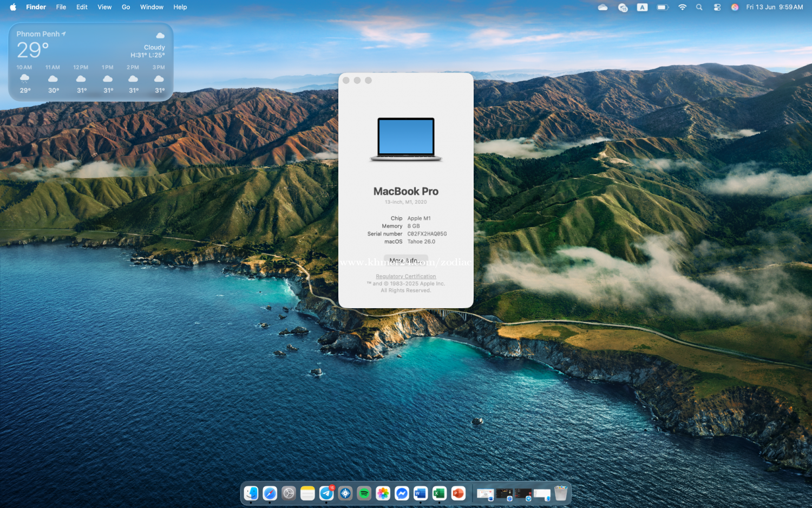Click Phnom Penh in the Weather widget

click(x=38, y=34)
